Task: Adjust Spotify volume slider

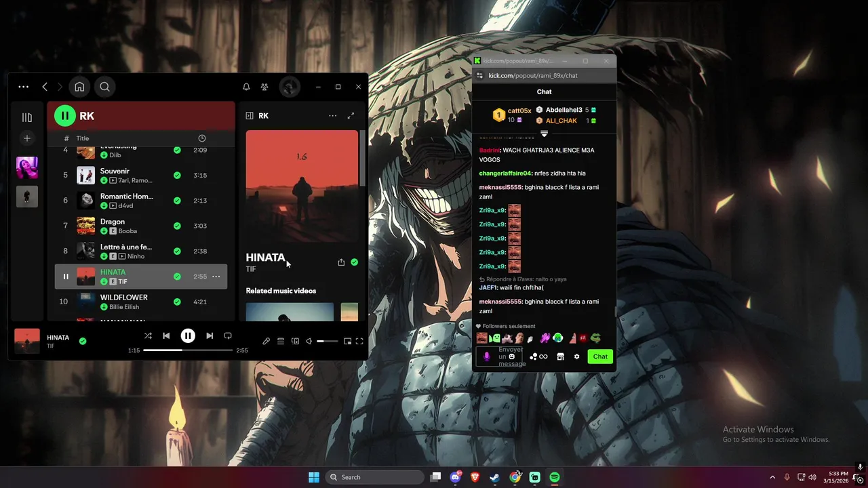Action: coord(327,342)
